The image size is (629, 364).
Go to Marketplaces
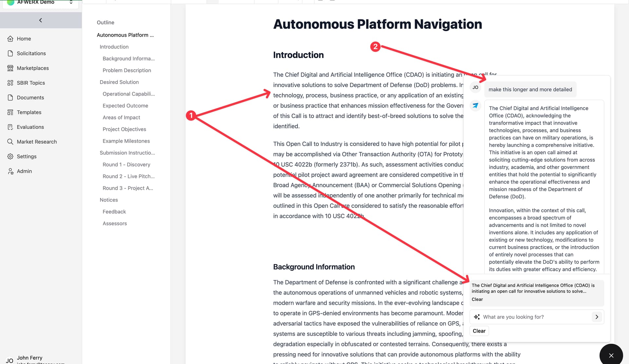33,68
